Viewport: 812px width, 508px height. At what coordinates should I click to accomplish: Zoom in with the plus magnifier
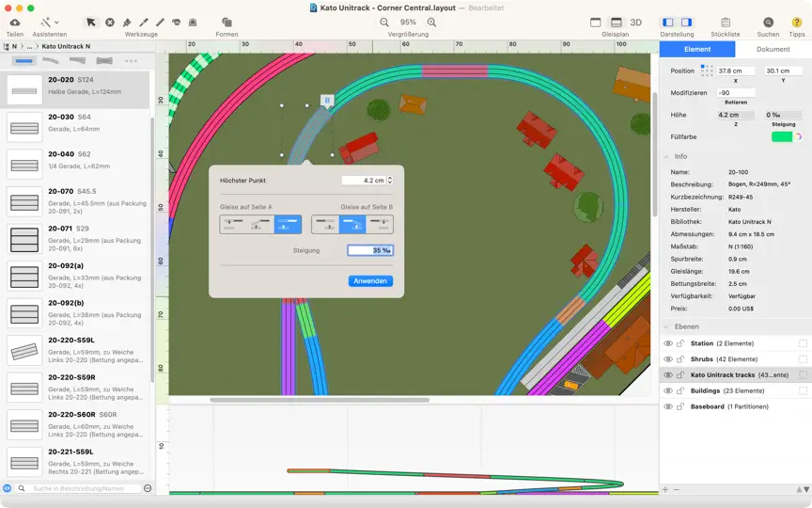coord(431,23)
